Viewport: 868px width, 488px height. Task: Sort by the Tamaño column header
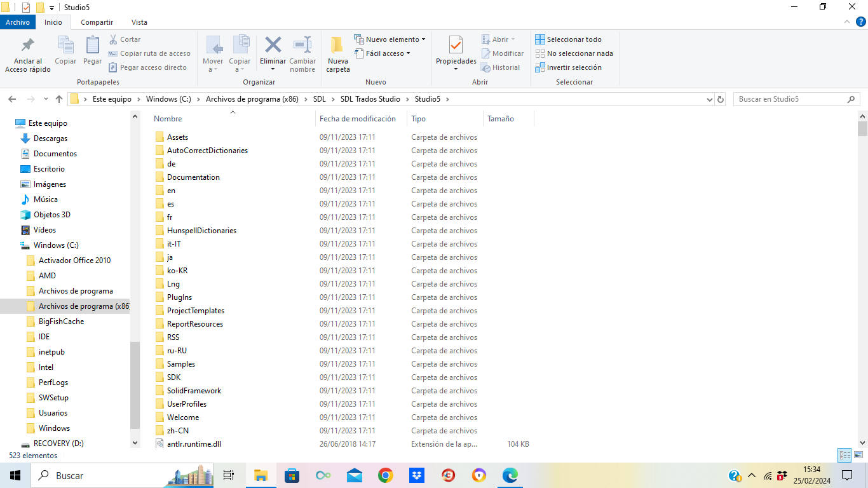(501, 119)
